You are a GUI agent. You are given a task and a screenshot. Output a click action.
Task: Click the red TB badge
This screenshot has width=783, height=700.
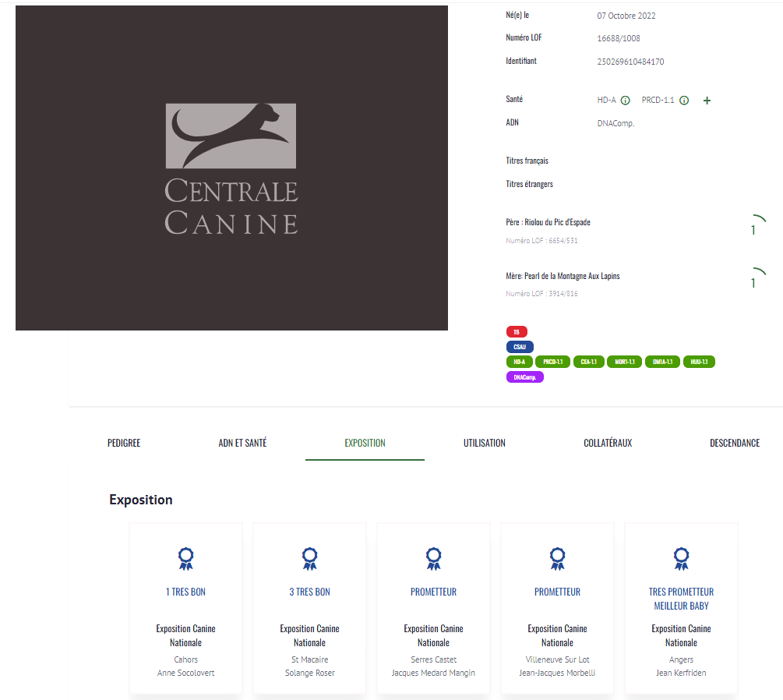[x=517, y=332]
